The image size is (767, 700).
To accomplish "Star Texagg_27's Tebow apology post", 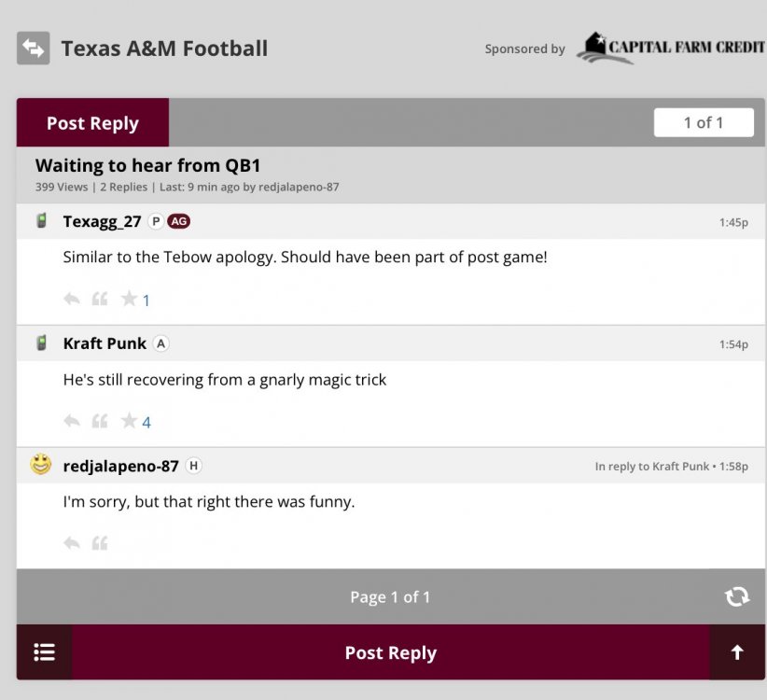I will tap(129, 299).
